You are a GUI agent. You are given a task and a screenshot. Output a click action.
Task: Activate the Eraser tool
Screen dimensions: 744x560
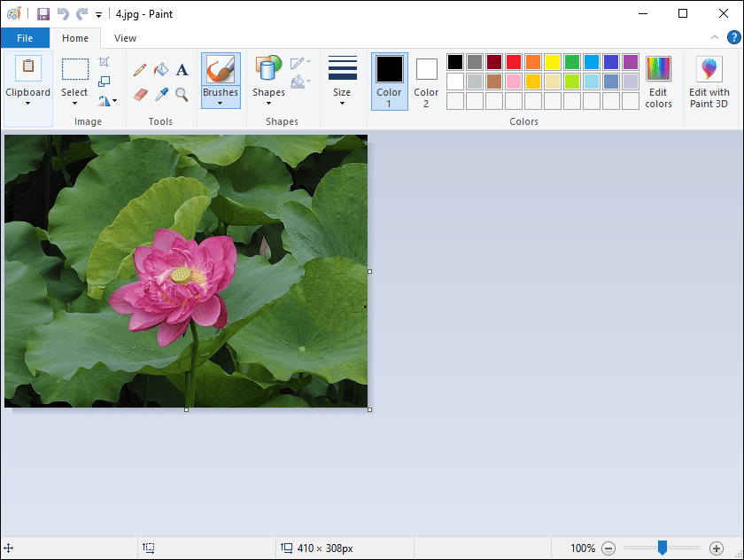point(140,94)
